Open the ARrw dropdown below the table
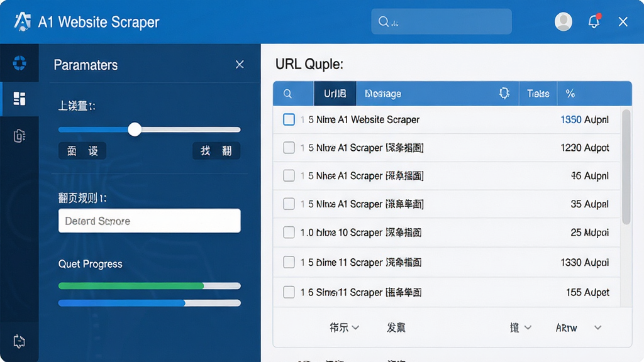The height and width of the screenshot is (362, 644). (x=579, y=327)
